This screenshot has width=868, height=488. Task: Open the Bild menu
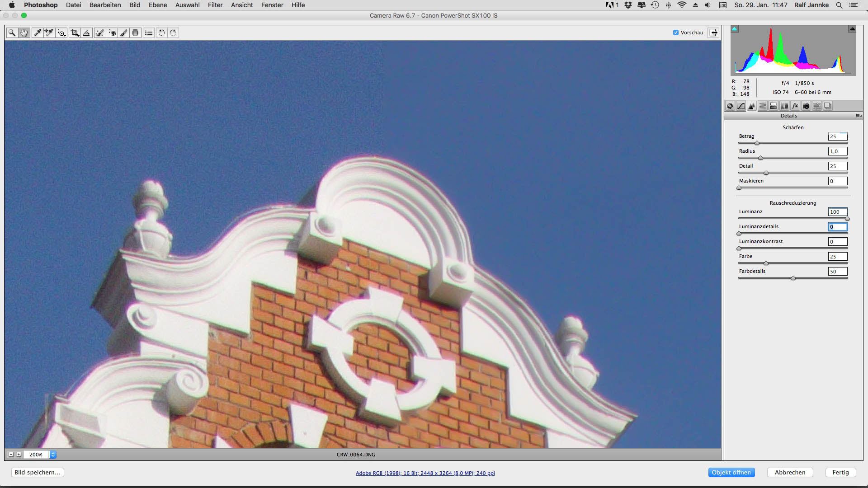(135, 5)
